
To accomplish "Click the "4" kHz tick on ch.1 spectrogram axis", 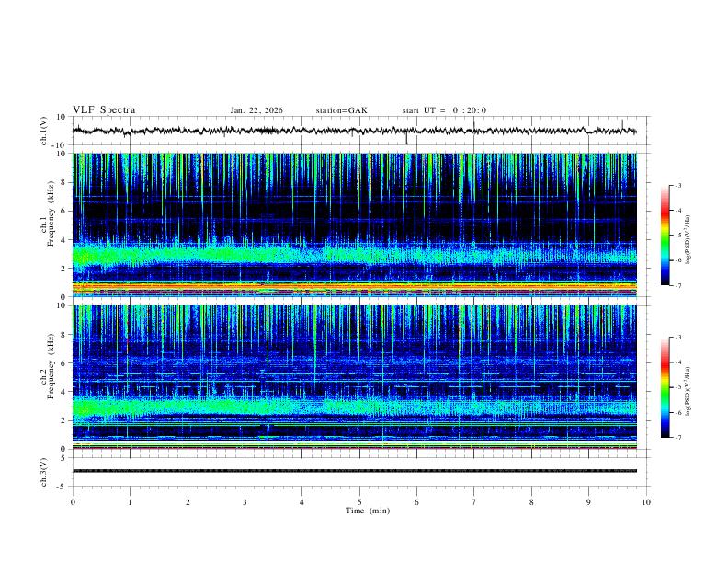I will coord(63,240).
